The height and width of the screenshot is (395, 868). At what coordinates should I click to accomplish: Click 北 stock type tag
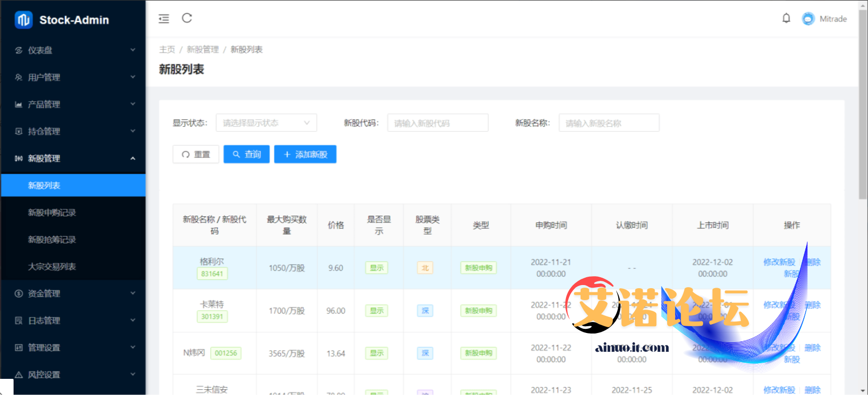(x=425, y=268)
